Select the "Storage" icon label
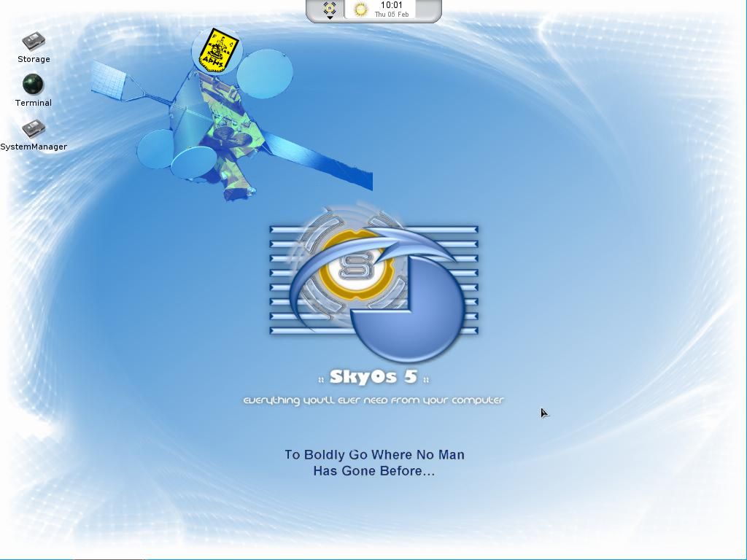Viewport: 747px width, 560px height. 34,59
